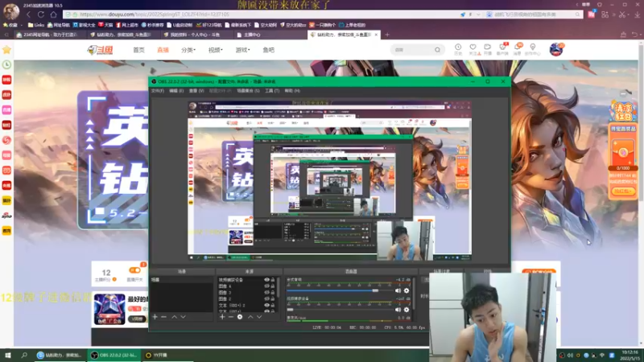The width and height of the screenshot is (644, 362).
Task: Click the browser address bar URL field
Action: [x=263, y=14]
